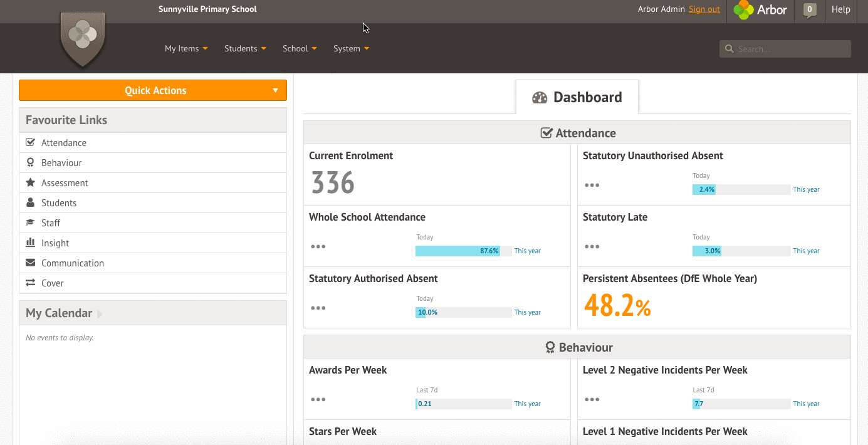Open the Cover favourite link
Screen dimensions: 868x445
[153, 283]
